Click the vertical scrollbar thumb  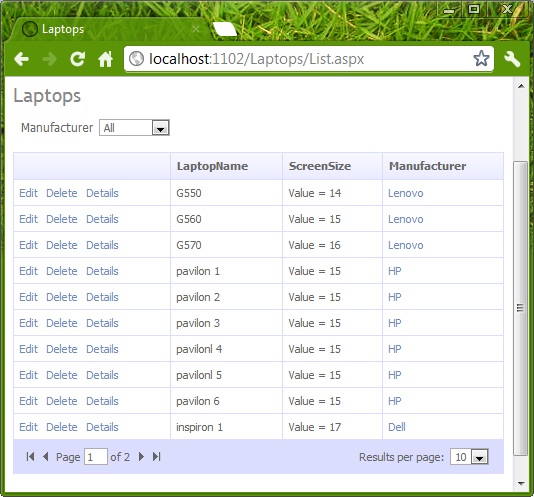[x=520, y=308]
